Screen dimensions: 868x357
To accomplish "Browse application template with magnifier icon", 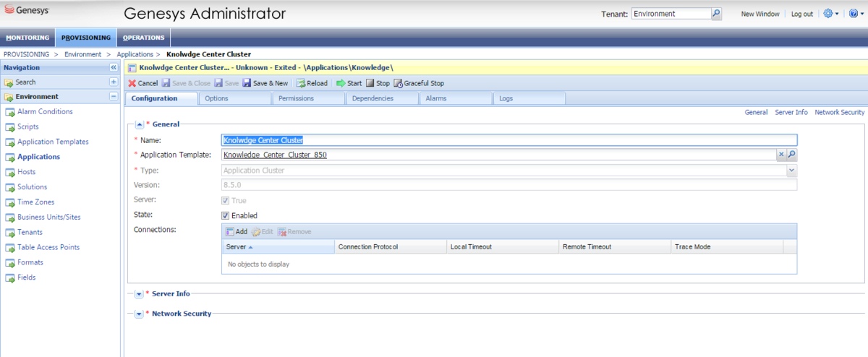I will tap(791, 155).
